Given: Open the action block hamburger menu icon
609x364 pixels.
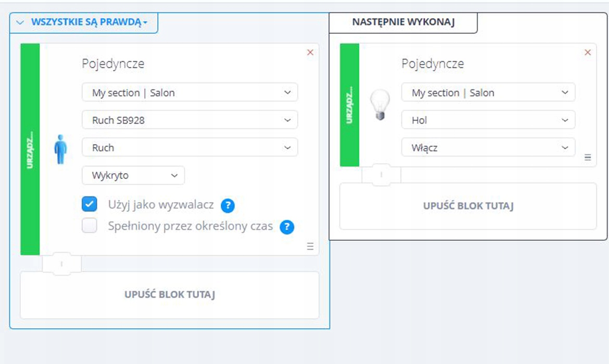Looking at the screenshot, I should 588,157.
